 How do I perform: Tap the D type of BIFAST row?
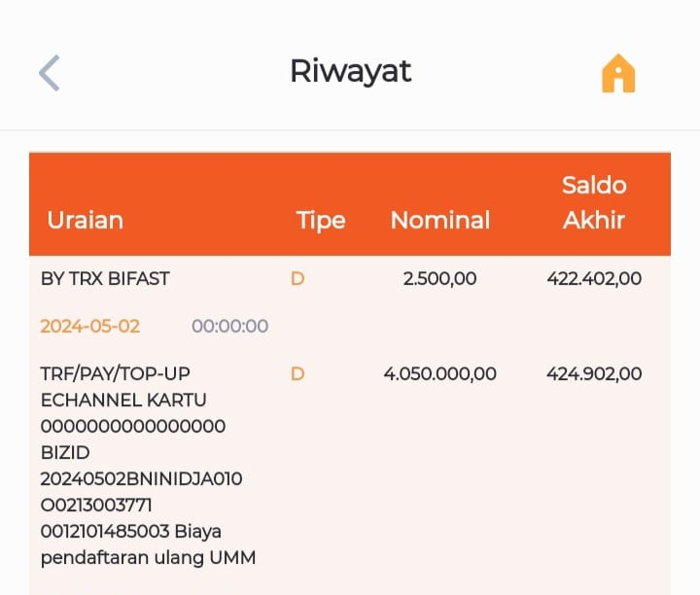[297, 279]
